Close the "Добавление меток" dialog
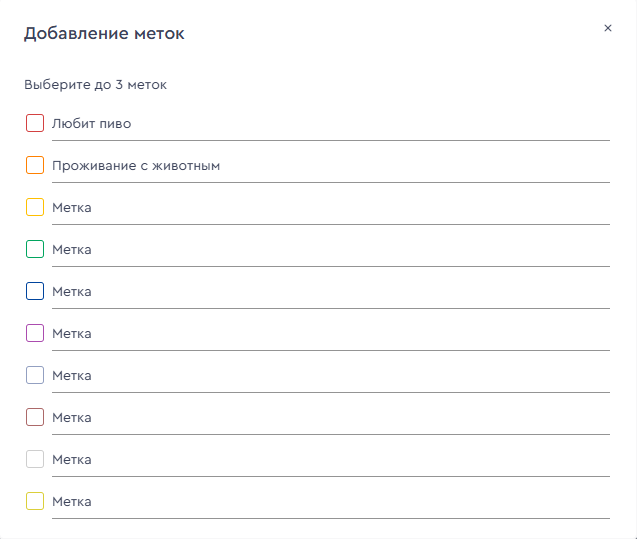Image resolution: width=637 pixels, height=539 pixels. point(608,28)
